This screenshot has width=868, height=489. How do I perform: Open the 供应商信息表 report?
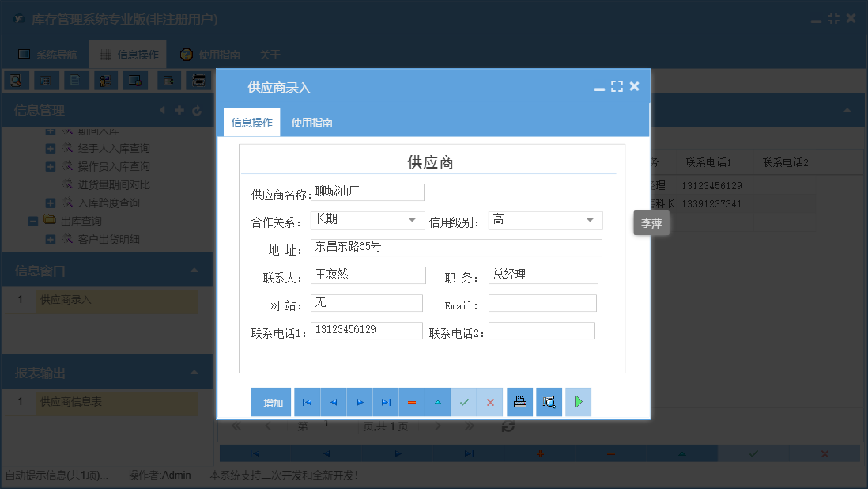click(72, 403)
